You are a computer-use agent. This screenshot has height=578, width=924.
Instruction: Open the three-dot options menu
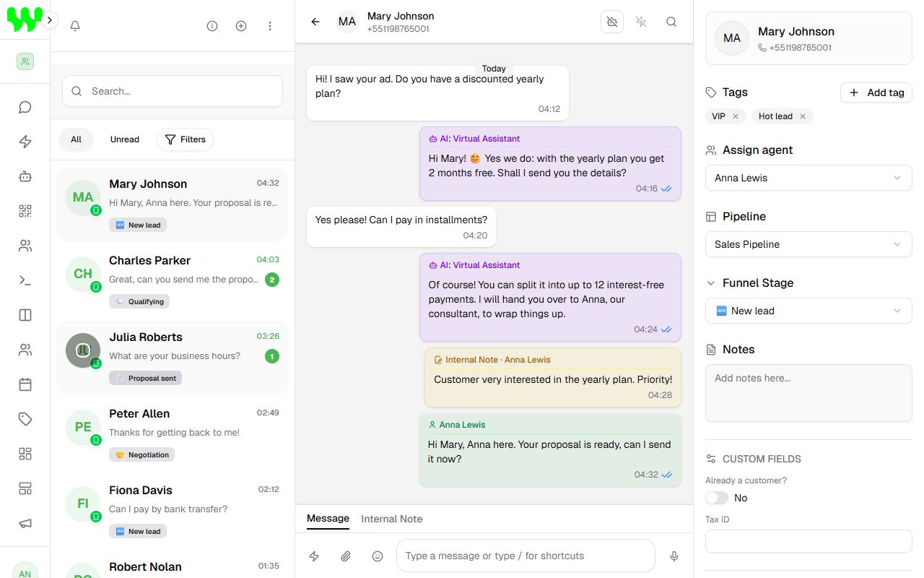270,26
